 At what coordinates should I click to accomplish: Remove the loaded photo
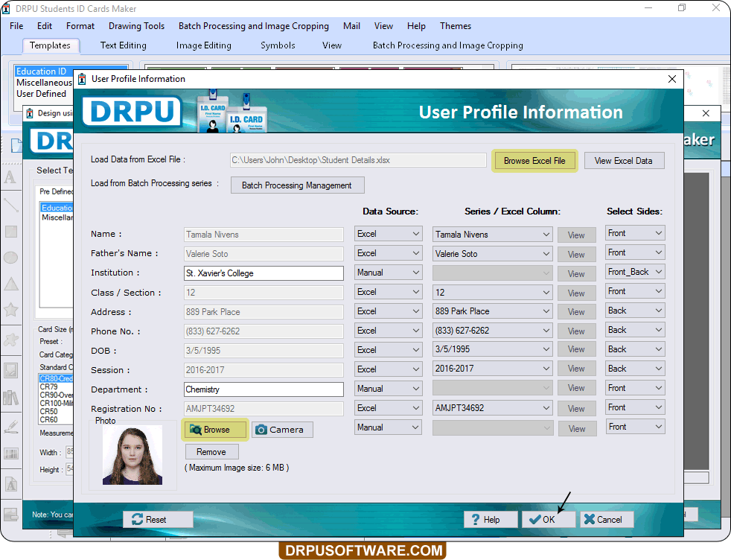pyautogui.click(x=212, y=452)
